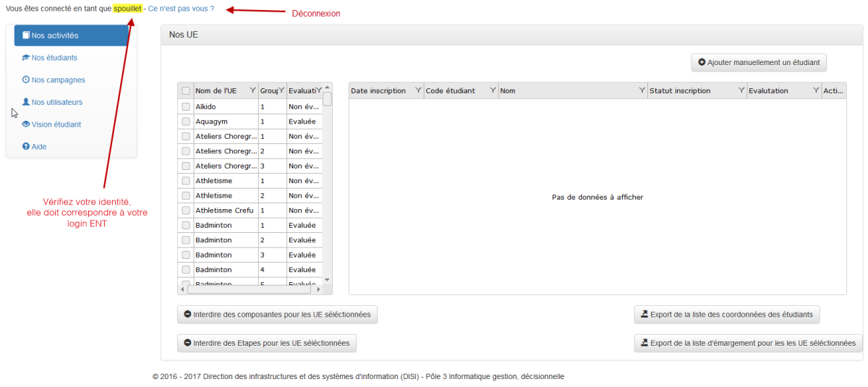Open the Groupe column filter
This screenshot has width=868, height=387.
(281, 91)
